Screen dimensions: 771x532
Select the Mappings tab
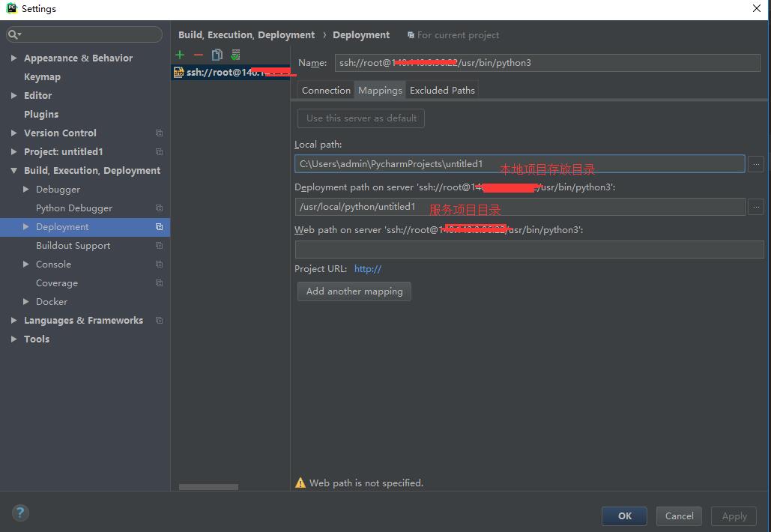[380, 90]
